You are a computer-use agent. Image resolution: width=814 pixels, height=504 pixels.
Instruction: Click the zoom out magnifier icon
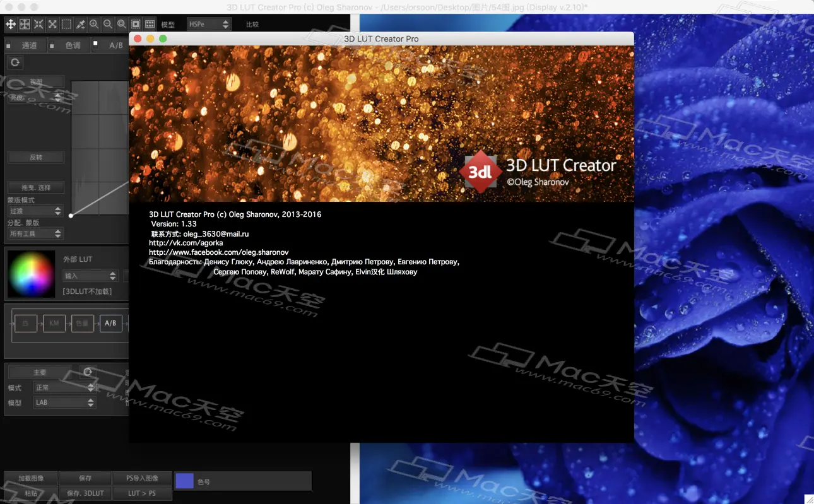108,24
